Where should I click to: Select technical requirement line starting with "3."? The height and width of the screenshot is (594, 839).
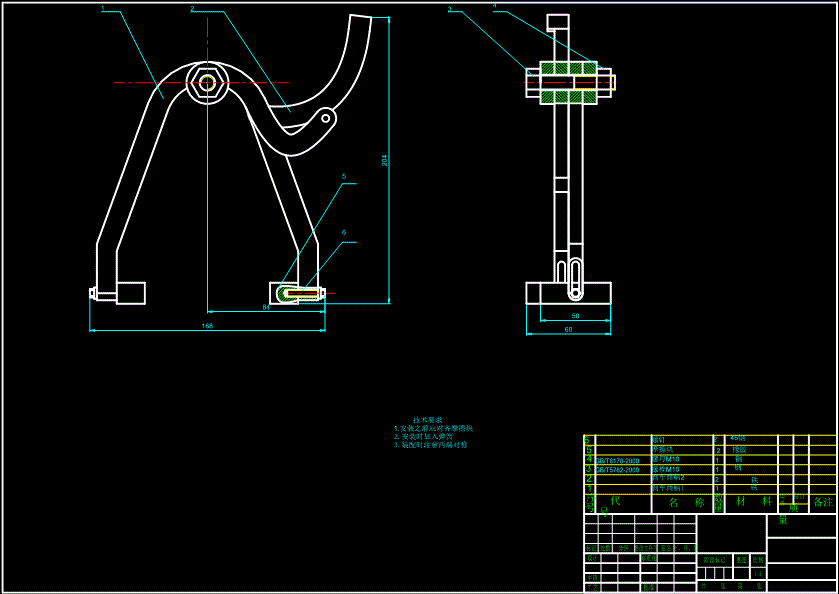click(430, 445)
